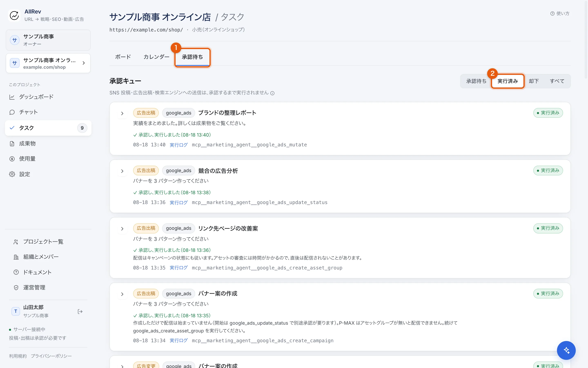
Task: Filter queue by 却下 status
Action: tap(534, 81)
